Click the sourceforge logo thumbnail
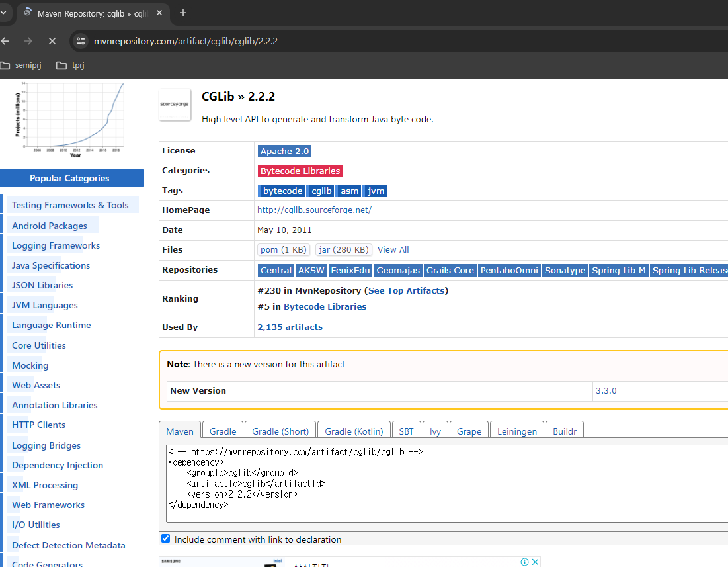 click(175, 105)
